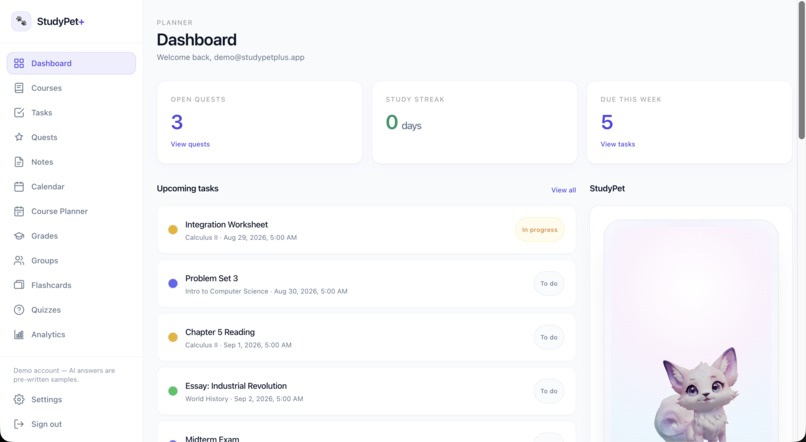Click the In progress status badge

point(540,230)
